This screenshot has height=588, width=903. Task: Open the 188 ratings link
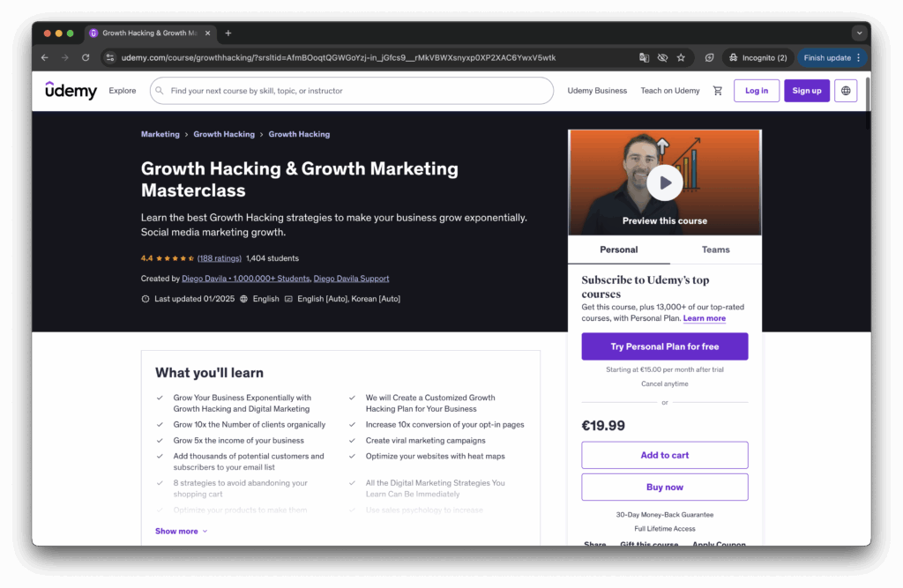point(220,258)
